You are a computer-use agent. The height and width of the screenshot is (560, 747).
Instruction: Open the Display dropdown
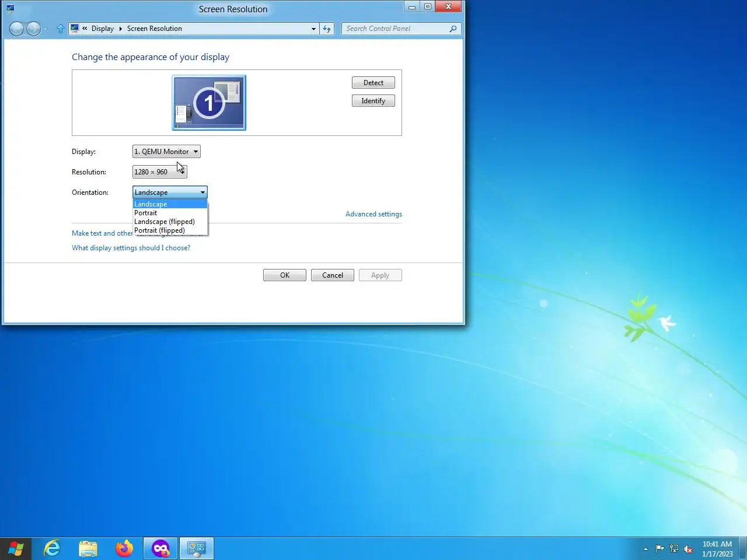(x=166, y=152)
